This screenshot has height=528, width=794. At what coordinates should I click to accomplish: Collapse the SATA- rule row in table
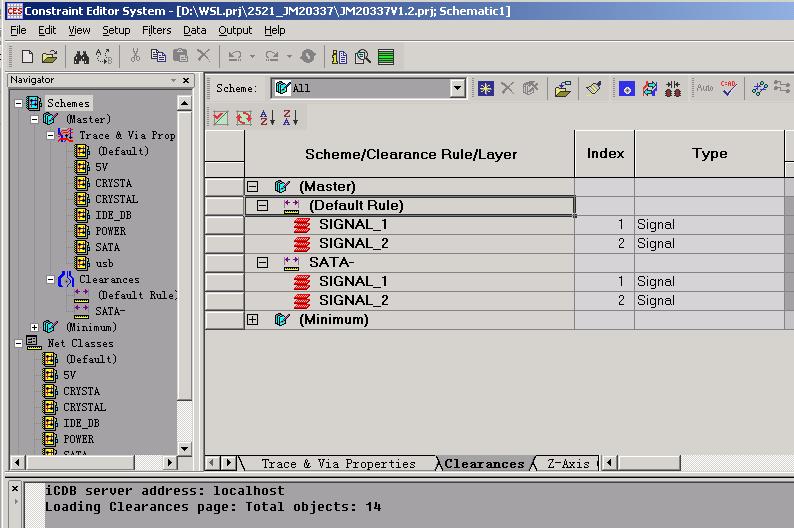click(262, 262)
